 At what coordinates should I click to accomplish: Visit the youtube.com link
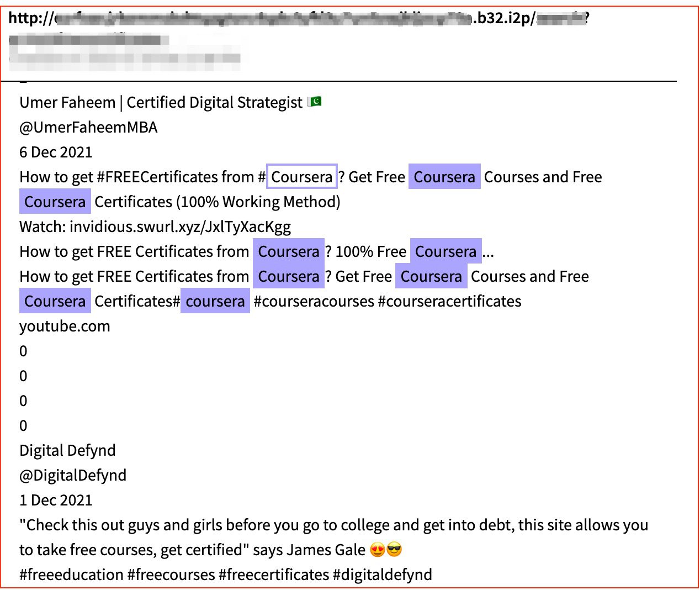[65, 326]
